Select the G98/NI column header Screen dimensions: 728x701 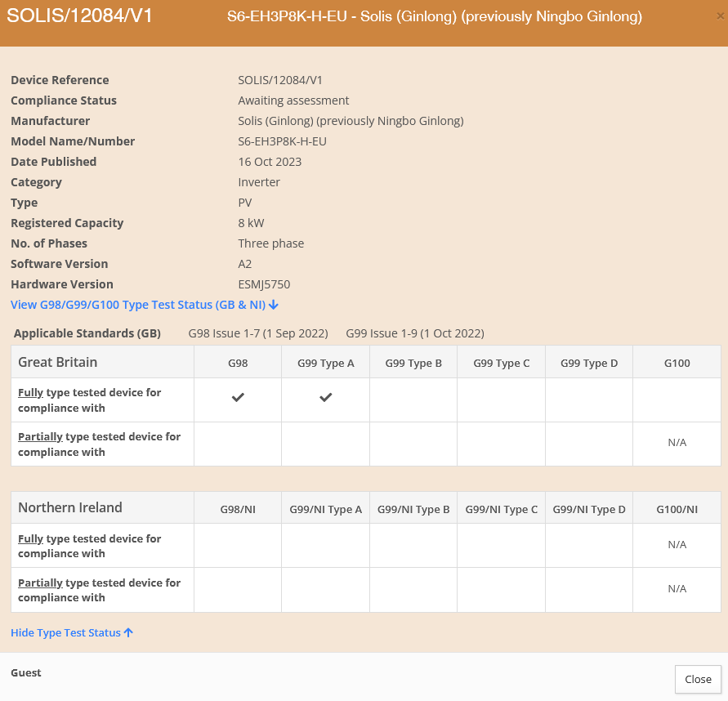pyautogui.click(x=238, y=509)
